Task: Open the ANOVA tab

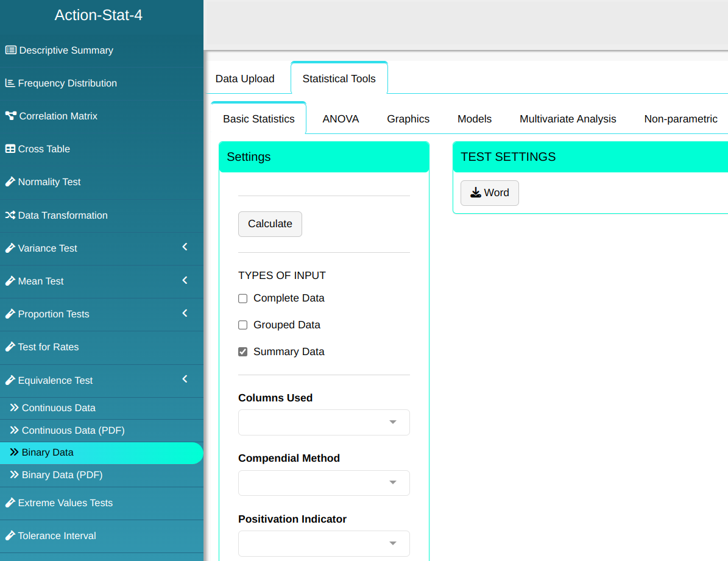Action: click(341, 119)
